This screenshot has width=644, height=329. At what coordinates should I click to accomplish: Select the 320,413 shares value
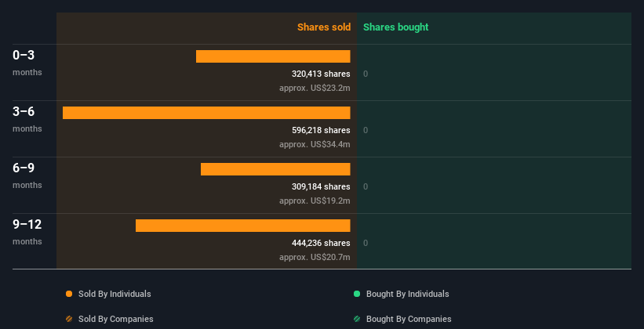pos(321,74)
